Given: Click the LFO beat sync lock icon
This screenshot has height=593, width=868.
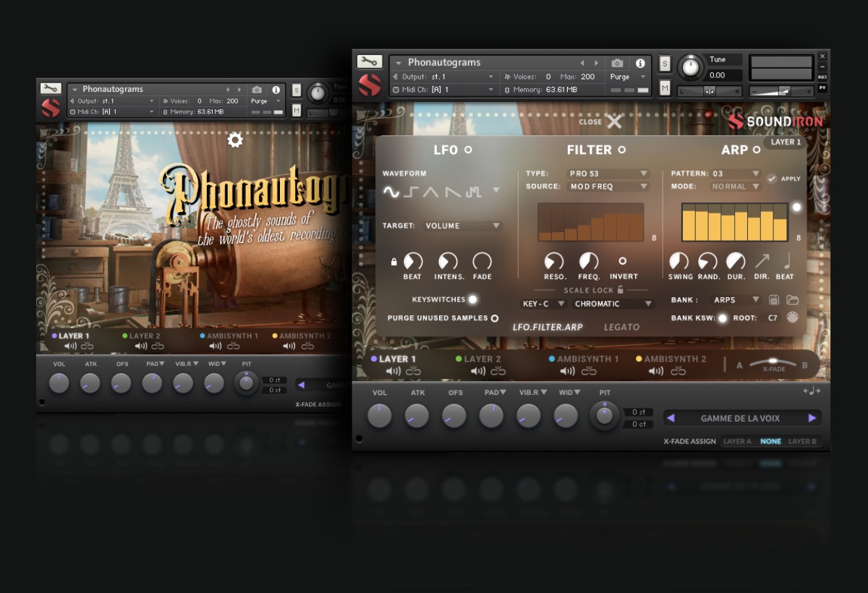Looking at the screenshot, I should (x=393, y=262).
